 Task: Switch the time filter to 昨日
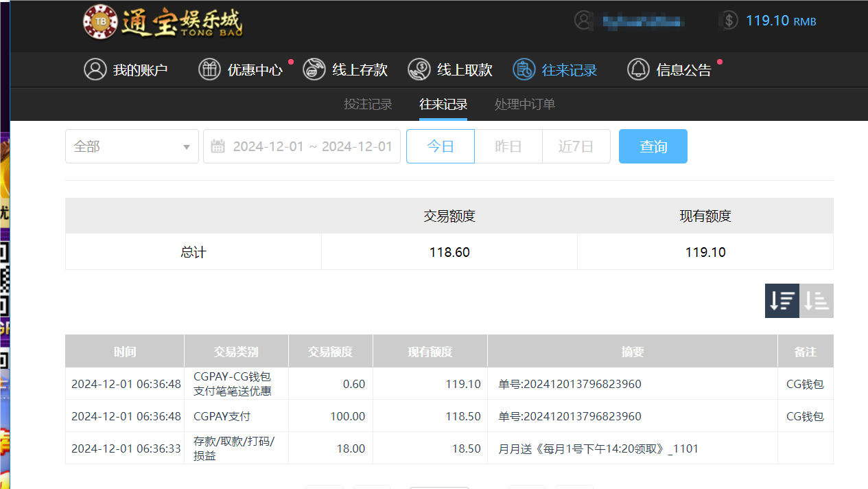(x=508, y=146)
